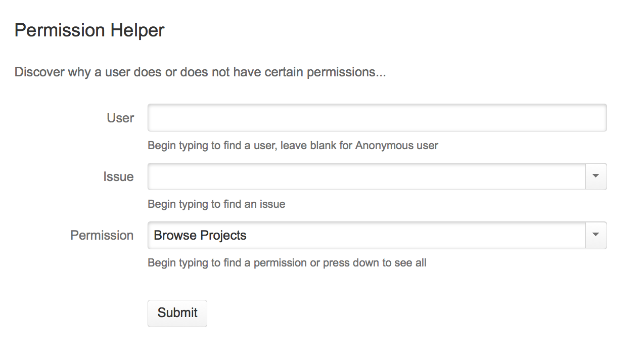644x359 pixels.
Task: Click the Permission field label
Action: coord(102,235)
